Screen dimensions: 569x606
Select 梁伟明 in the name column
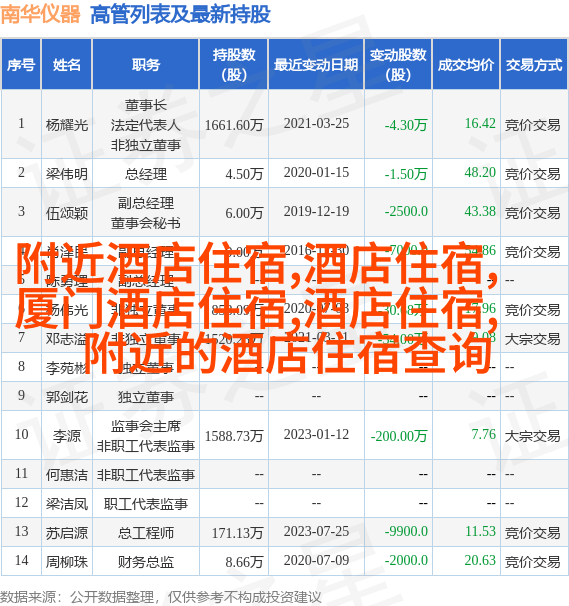pos(66,174)
